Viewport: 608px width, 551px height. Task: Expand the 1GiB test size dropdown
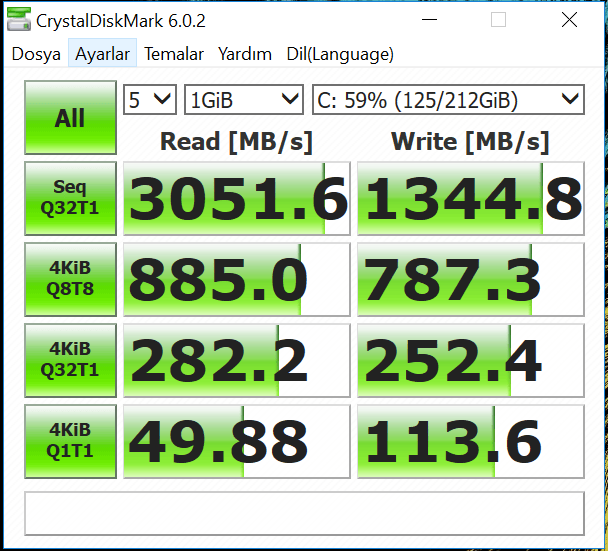click(x=244, y=100)
